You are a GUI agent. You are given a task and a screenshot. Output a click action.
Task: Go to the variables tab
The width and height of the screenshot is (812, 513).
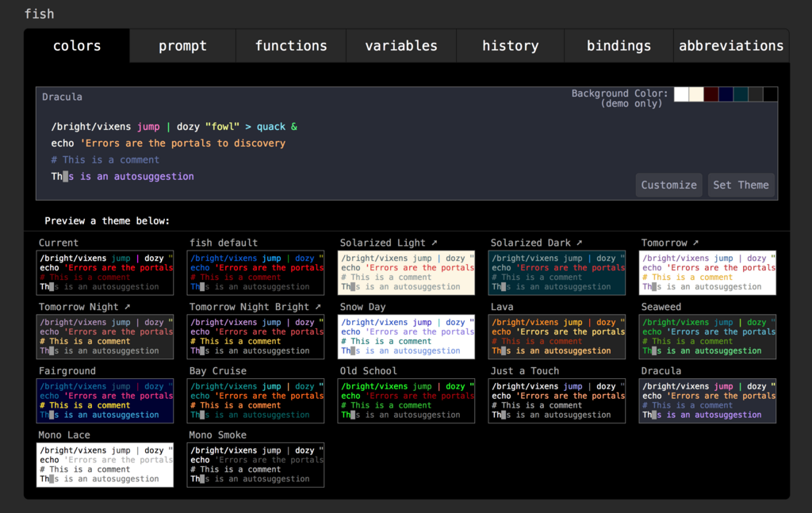click(x=401, y=46)
